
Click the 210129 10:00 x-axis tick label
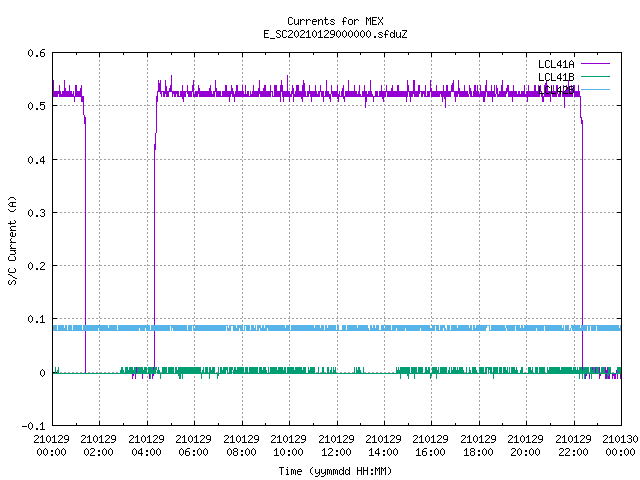[288, 445]
